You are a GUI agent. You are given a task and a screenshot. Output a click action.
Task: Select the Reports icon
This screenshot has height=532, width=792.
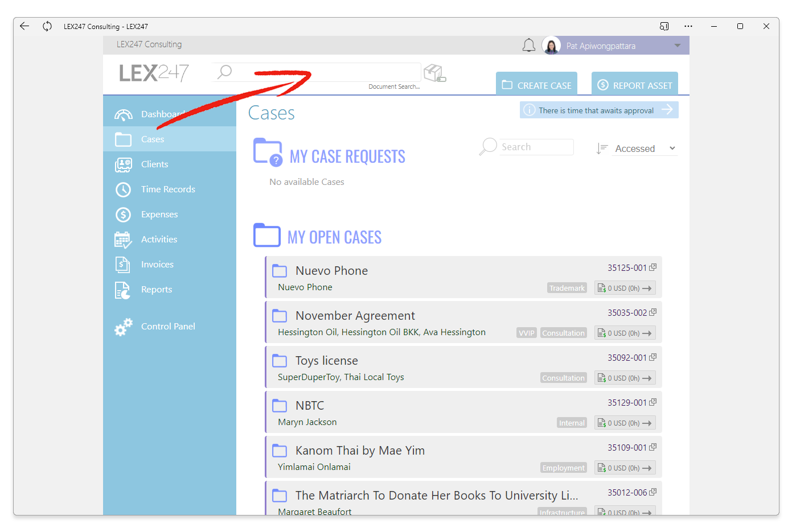[123, 289]
